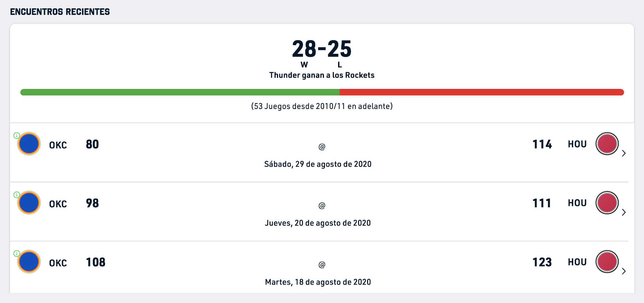644x303 pixels.
Task: Click HOU team logo in August 29 game
Action: [607, 144]
